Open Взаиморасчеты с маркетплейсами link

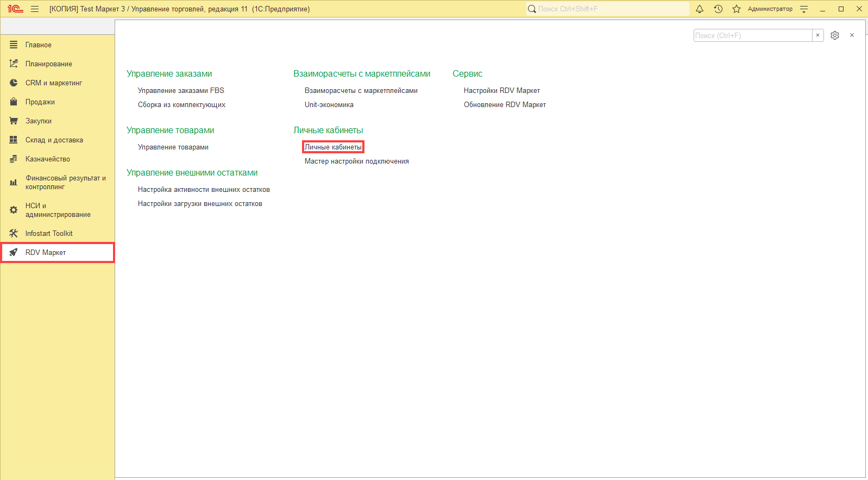coord(361,90)
